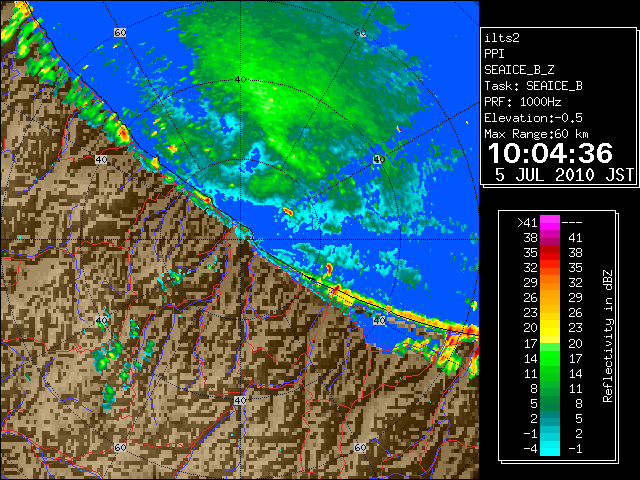The image size is (640, 480).
Task: Click the 'Max Range:60 km' line
Action: [x=536, y=134]
